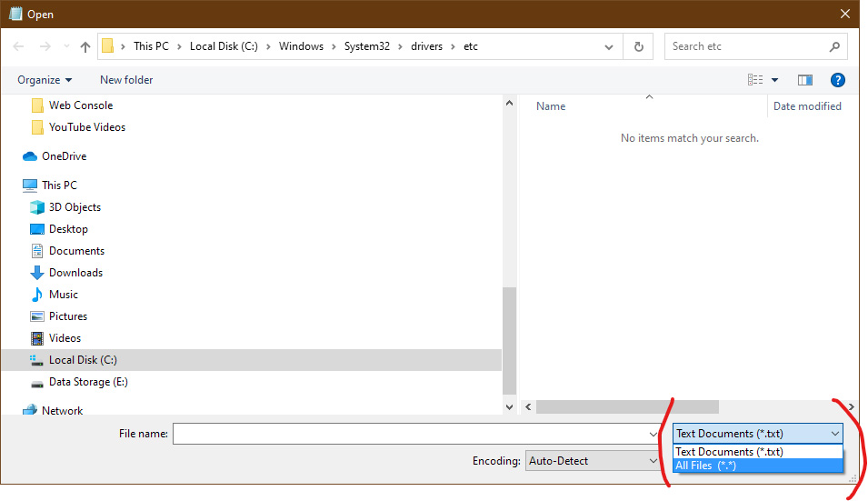
Task: Jump to System32 in the breadcrumb
Action: coord(367,46)
